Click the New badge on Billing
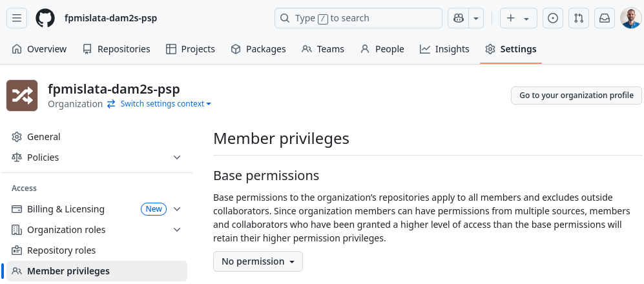 coord(154,209)
